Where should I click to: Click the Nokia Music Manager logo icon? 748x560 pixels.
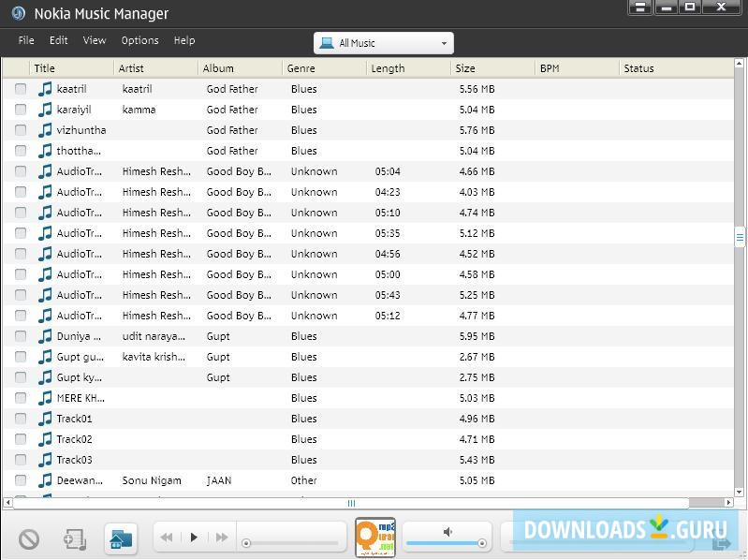tap(19, 13)
